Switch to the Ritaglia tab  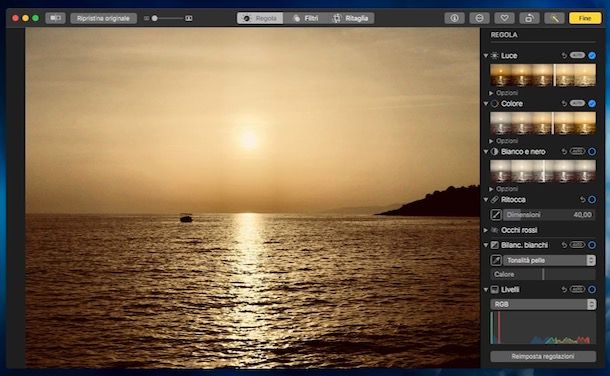pos(351,18)
